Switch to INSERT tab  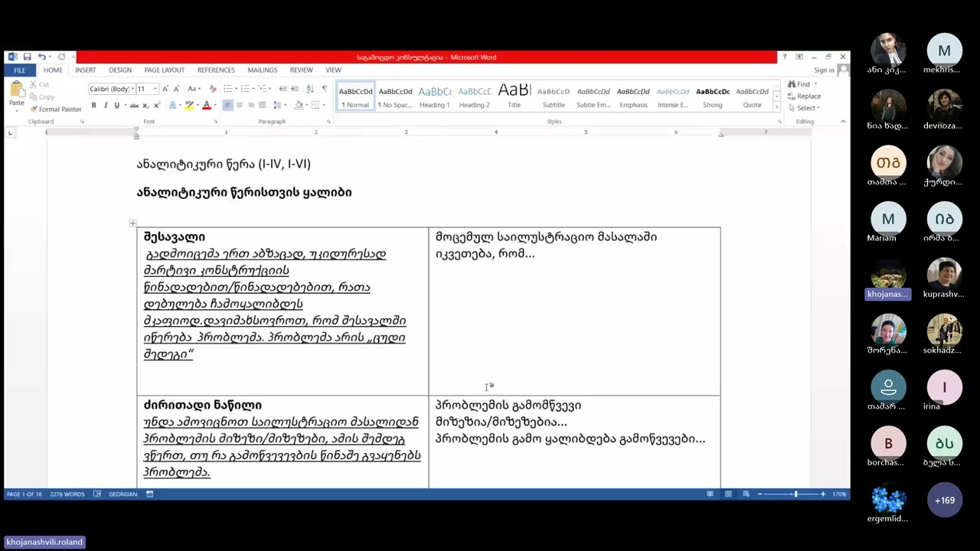point(86,70)
